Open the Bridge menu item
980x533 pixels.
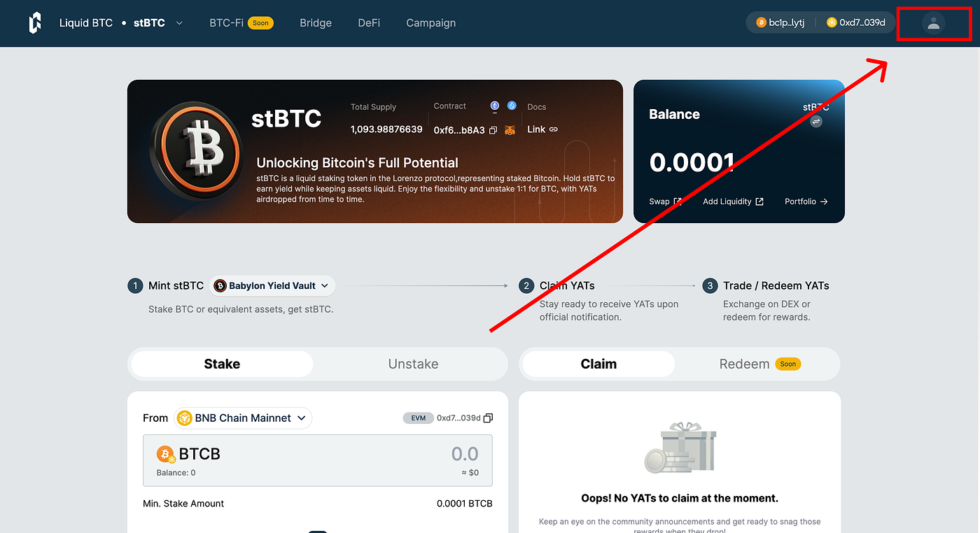click(316, 22)
